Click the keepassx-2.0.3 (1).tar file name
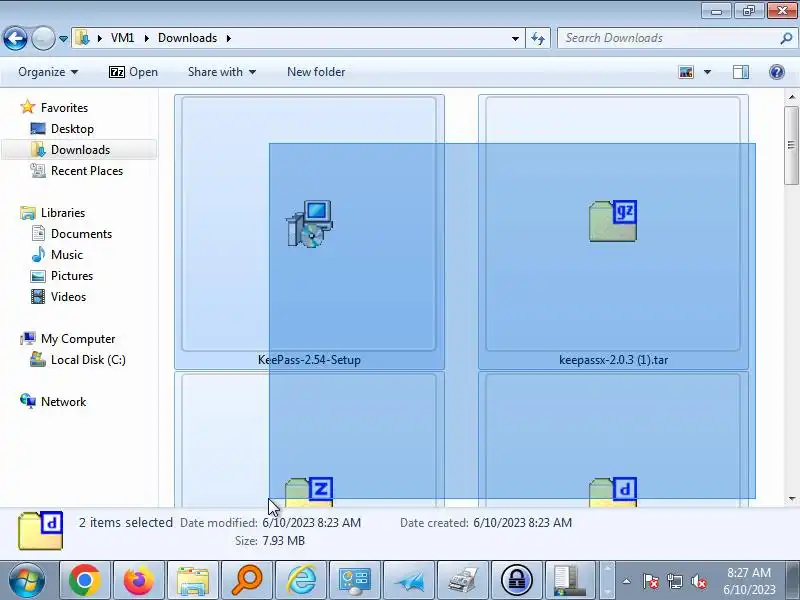800x600 pixels. 613,360
